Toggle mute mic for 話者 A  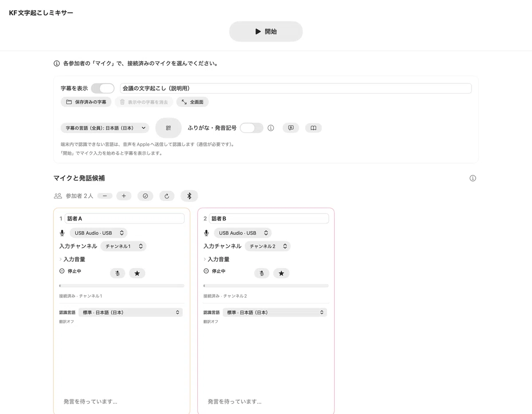117,273
